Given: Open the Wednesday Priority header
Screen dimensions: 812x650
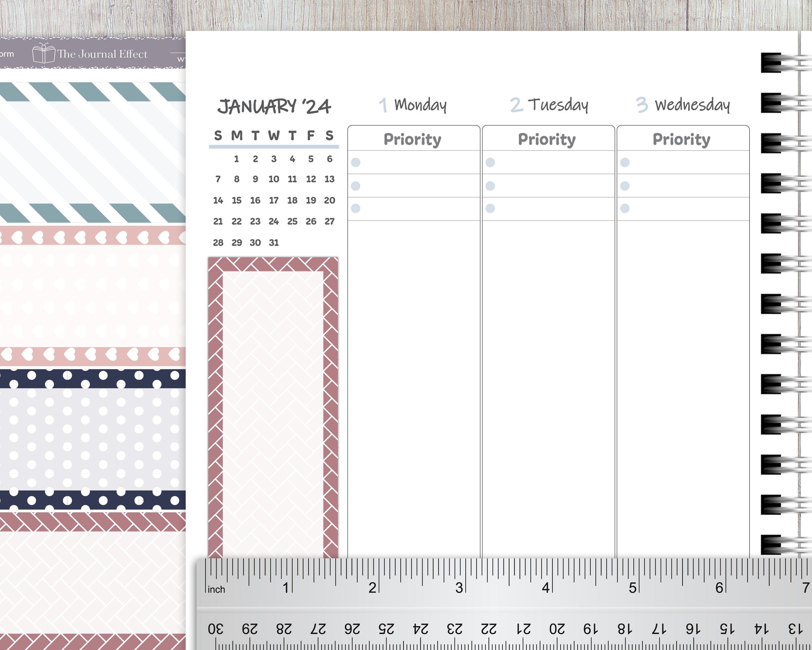Looking at the screenshot, I should (681, 139).
